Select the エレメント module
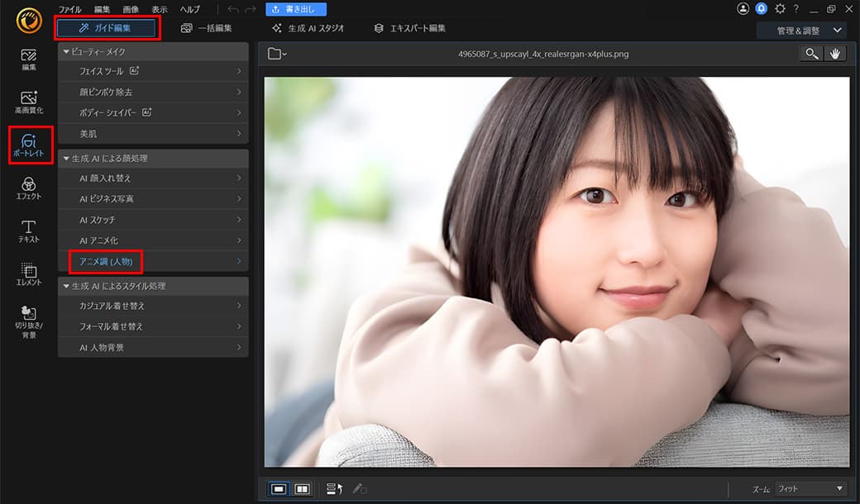This screenshot has height=504, width=860. point(28,274)
